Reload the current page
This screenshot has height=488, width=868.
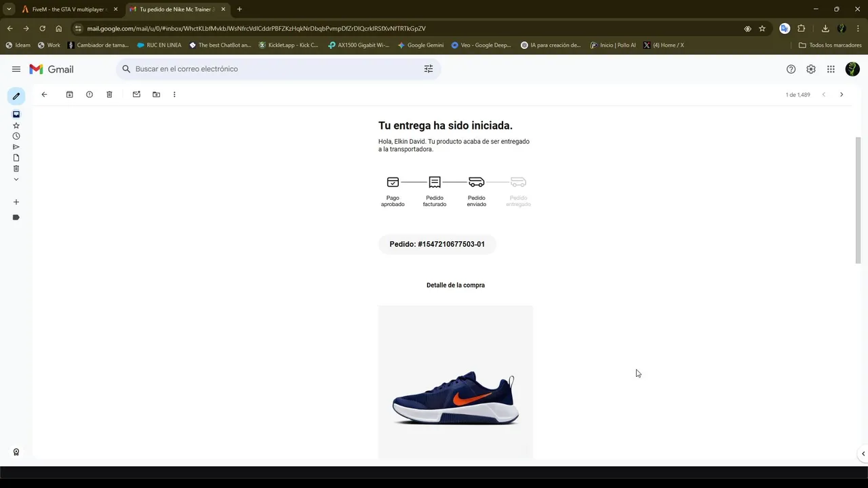coord(42,28)
